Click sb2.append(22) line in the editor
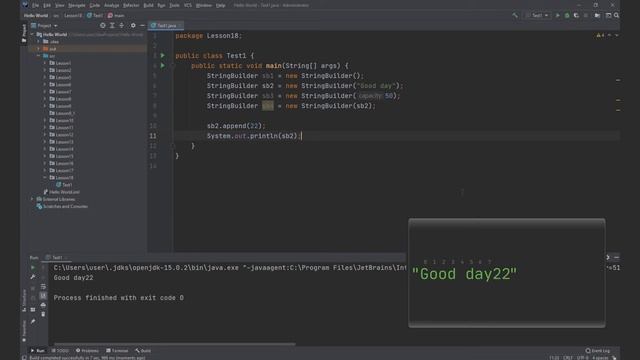Screen dimensions: 640x360 click(236, 126)
